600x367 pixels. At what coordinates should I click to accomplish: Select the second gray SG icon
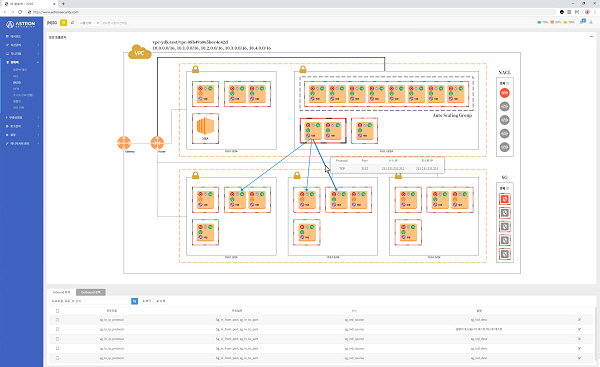pos(505,213)
